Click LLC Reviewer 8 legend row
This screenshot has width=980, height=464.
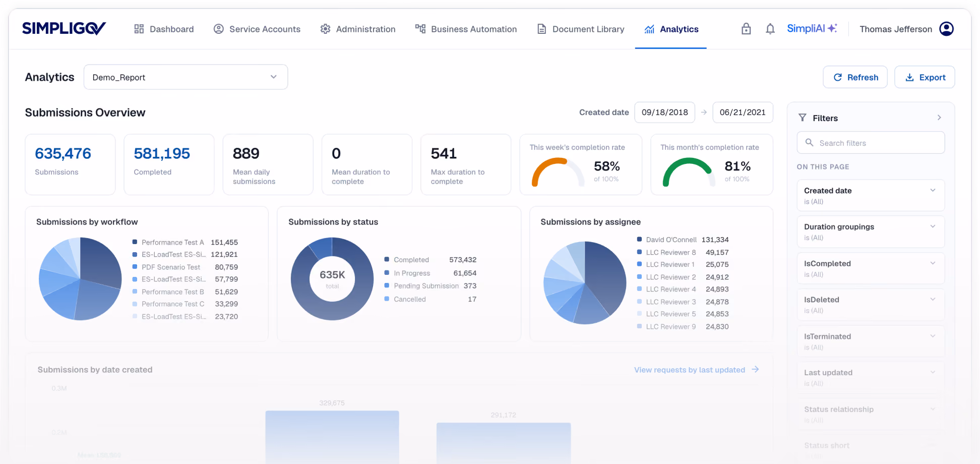683,252
